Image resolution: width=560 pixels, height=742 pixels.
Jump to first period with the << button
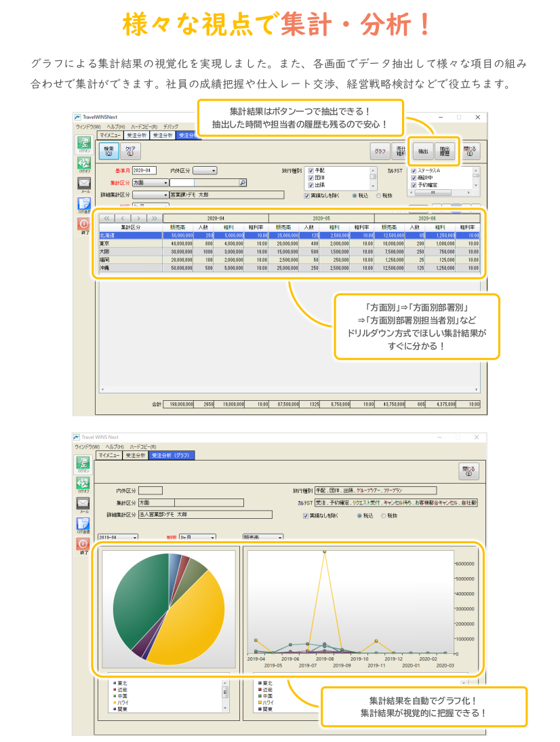click(x=106, y=218)
